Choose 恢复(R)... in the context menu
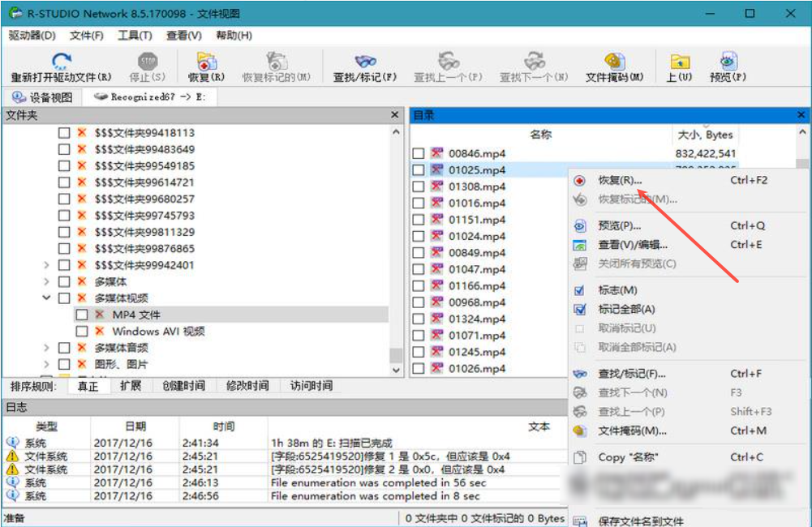The image size is (812, 527). click(x=620, y=180)
